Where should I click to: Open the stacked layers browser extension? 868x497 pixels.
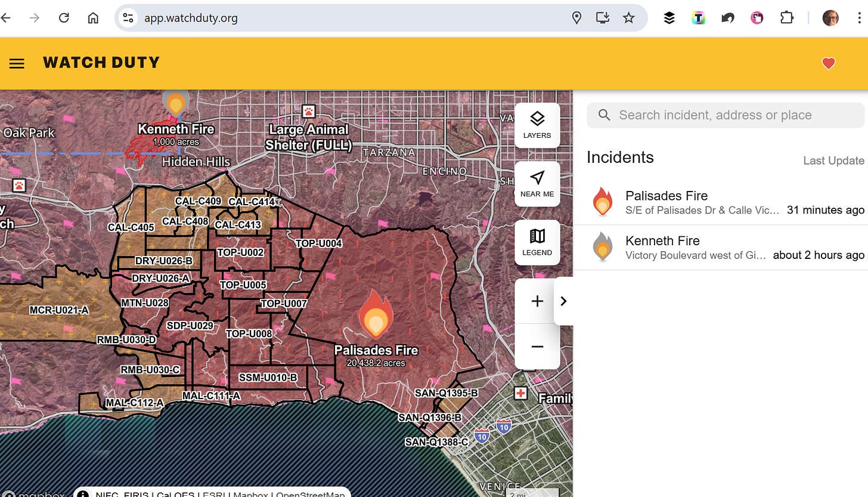tap(669, 18)
